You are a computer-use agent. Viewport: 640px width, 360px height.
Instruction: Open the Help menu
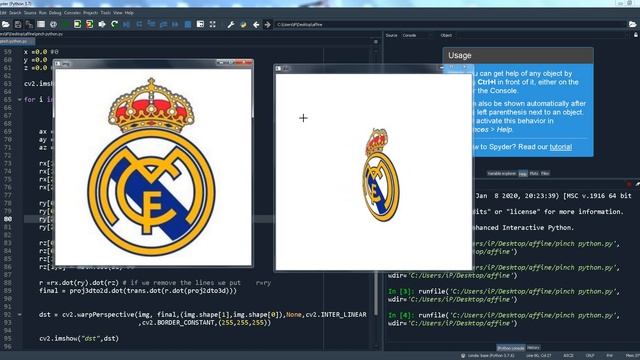[x=129, y=13]
